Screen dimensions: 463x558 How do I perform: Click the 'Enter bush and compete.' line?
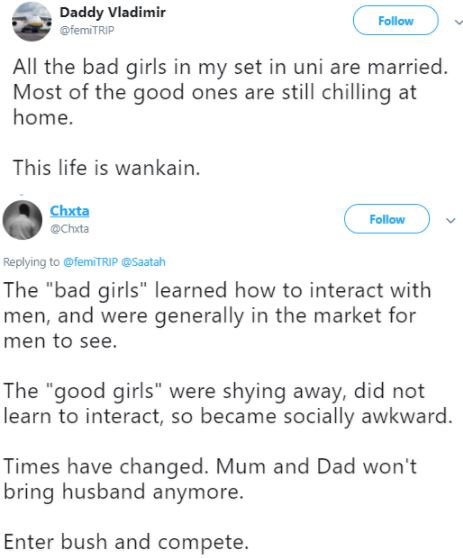point(126,542)
